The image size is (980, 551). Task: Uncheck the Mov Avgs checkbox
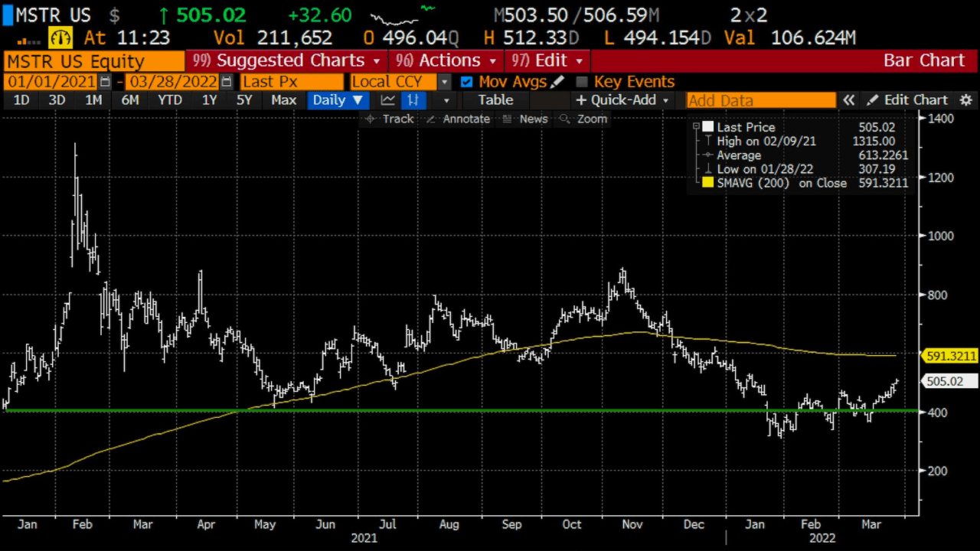pos(467,82)
